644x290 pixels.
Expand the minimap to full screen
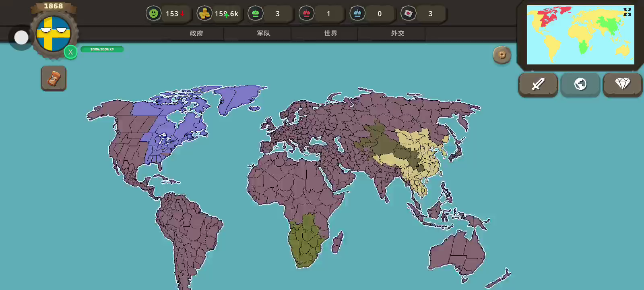point(627,12)
